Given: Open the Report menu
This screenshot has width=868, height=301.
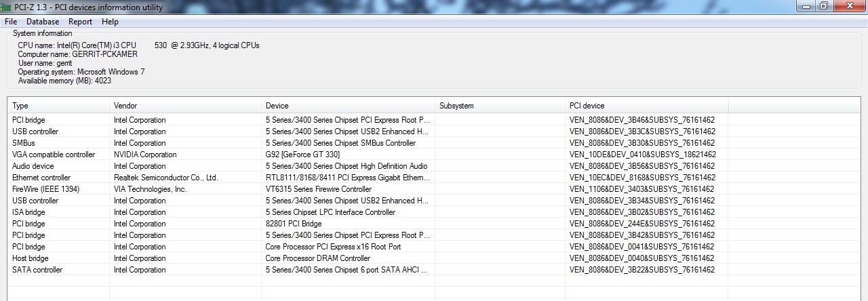Looking at the screenshot, I should pyautogui.click(x=80, y=22).
